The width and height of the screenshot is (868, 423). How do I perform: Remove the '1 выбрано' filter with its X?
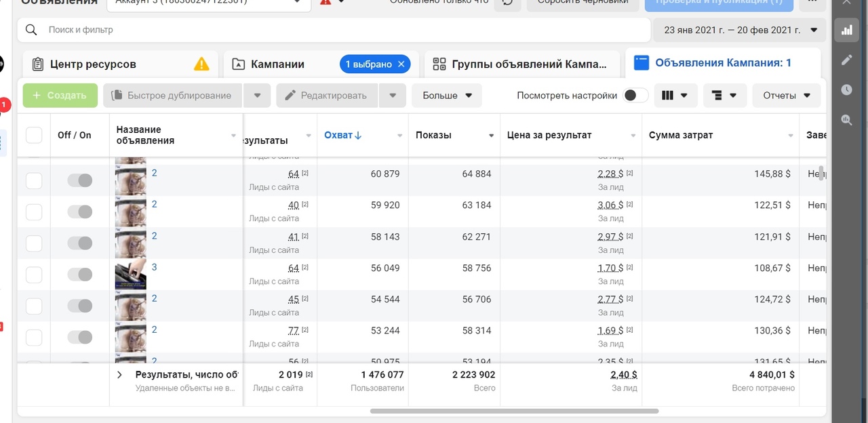tap(401, 64)
